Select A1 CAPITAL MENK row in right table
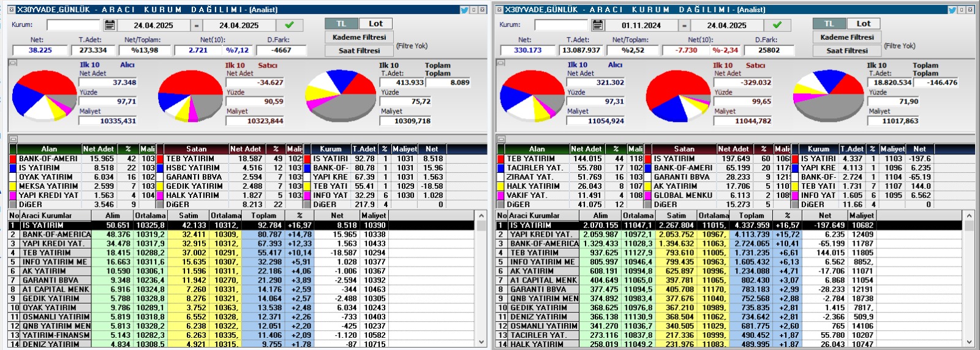 click(x=729, y=280)
